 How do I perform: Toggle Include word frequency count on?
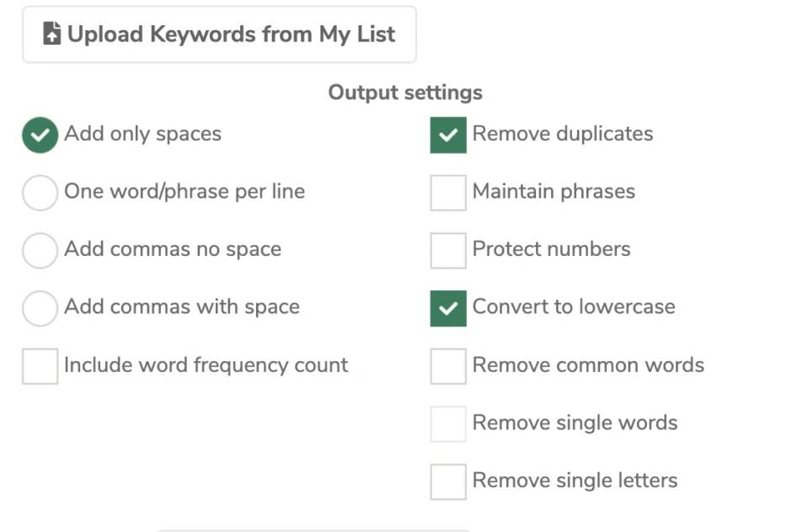(x=40, y=365)
